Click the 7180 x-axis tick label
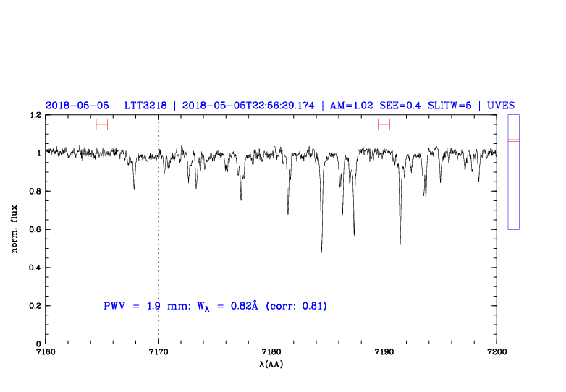 coord(271,352)
